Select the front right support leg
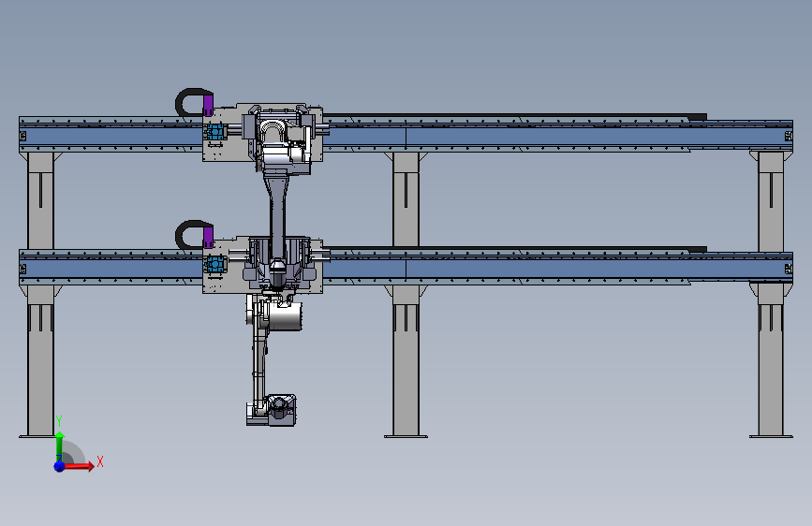The width and height of the screenshot is (812, 526). pos(771,359)
